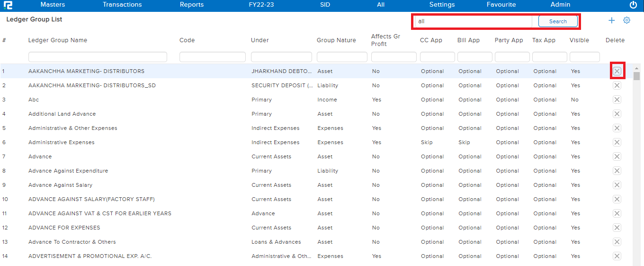Click the app logo icon in top-left
Screen dimensions: 644x266
click(8, 5)
